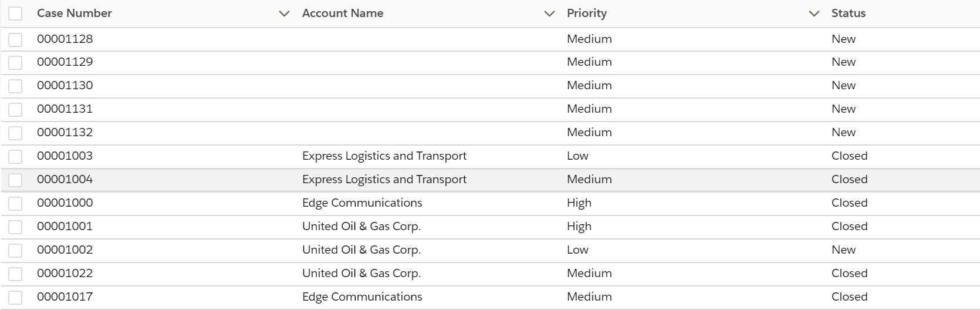Click the Priority column header
This screenshot has height=310, width=980.
point(587,13)
